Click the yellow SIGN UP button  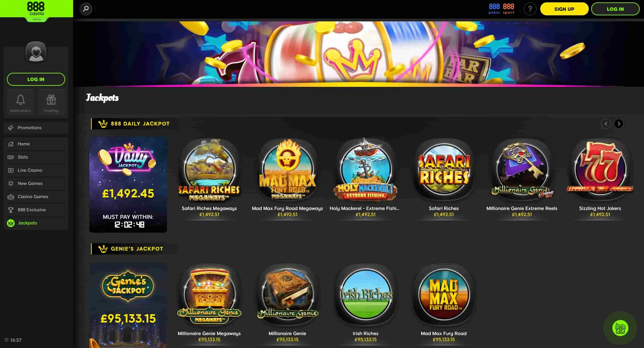564,9
